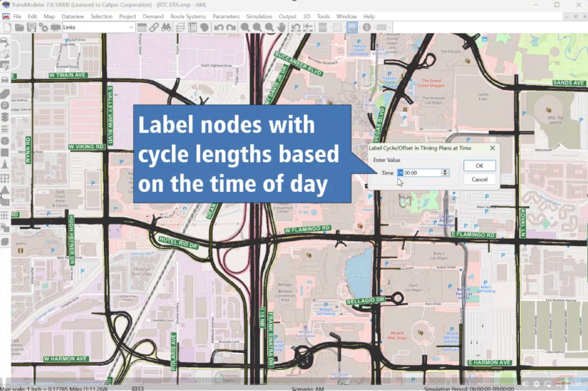Increase the Time value with the spinner up arrow

pyautogui.click(x=445, y=171)
